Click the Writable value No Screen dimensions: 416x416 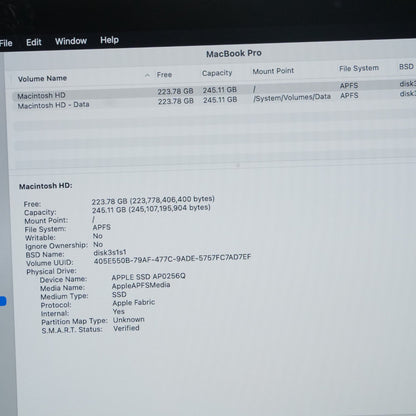[98, 236]
